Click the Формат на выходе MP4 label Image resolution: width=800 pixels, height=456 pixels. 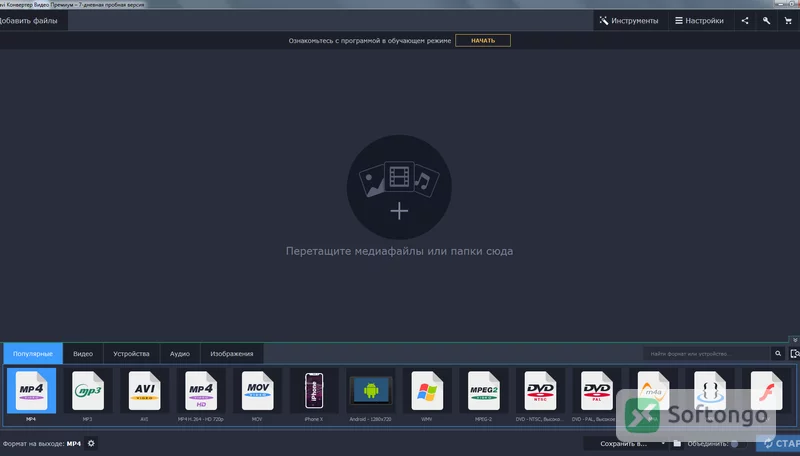[x=42, y=444]
